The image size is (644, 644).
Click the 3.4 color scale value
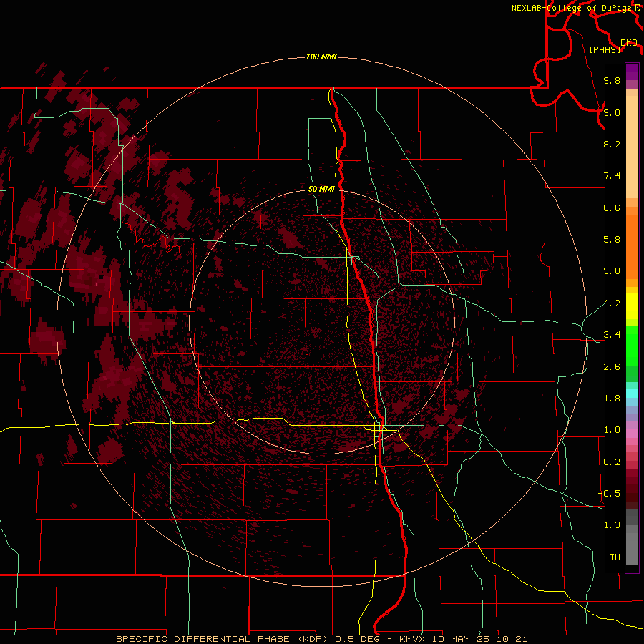[x=612, y=335]
